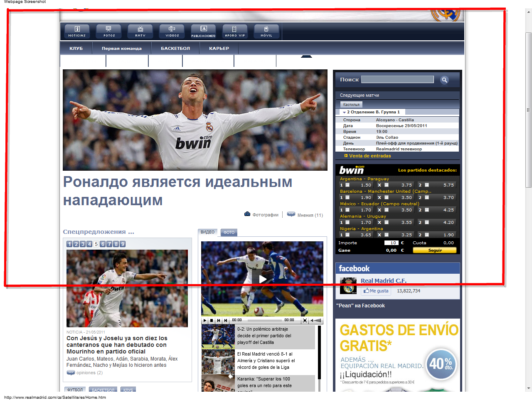Check option 1 for Barcelona - Manchester United
Viewport: 532px width, 400px height.
point(347,198)
